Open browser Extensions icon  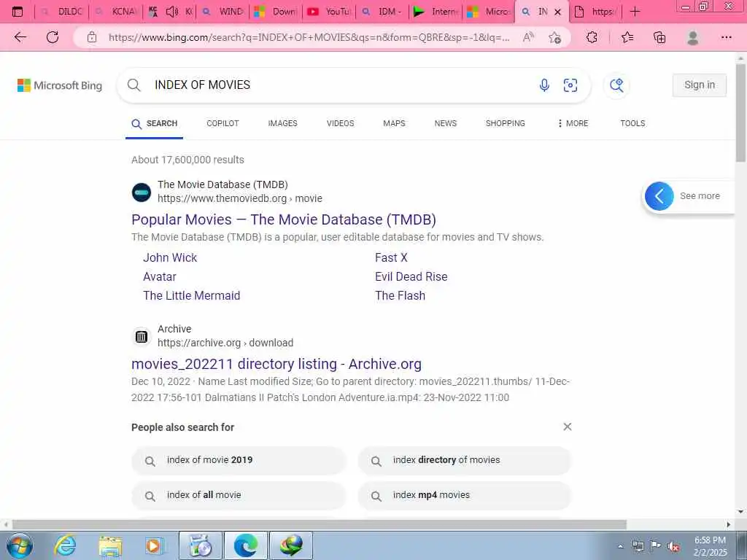coord(592,37)
